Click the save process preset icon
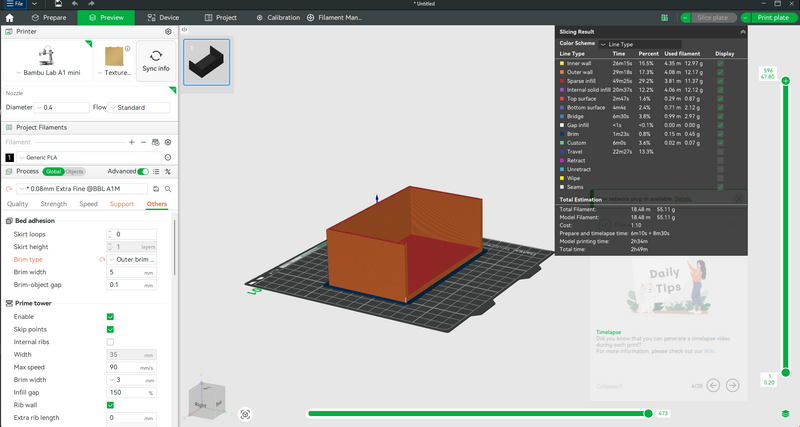This screenshot has height=427, width=800. pos(156,189)
